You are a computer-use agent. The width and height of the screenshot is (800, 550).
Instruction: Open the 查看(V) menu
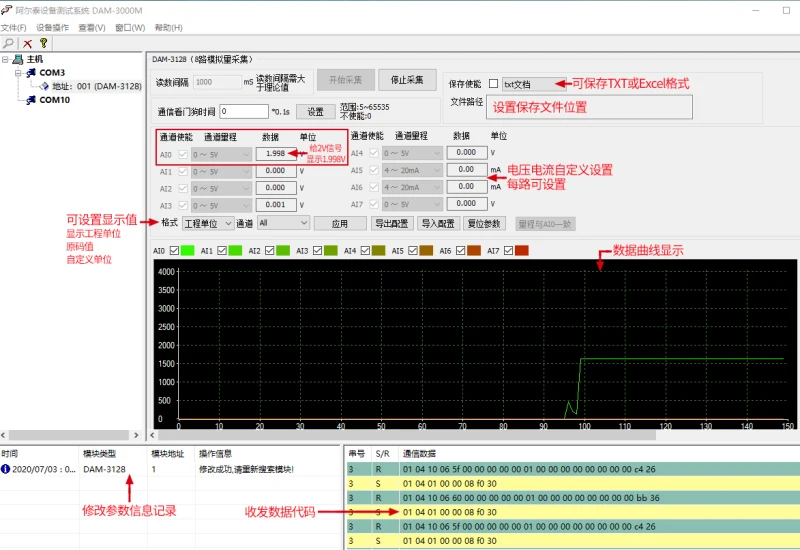pyautogui.click(x=91, y=27)
